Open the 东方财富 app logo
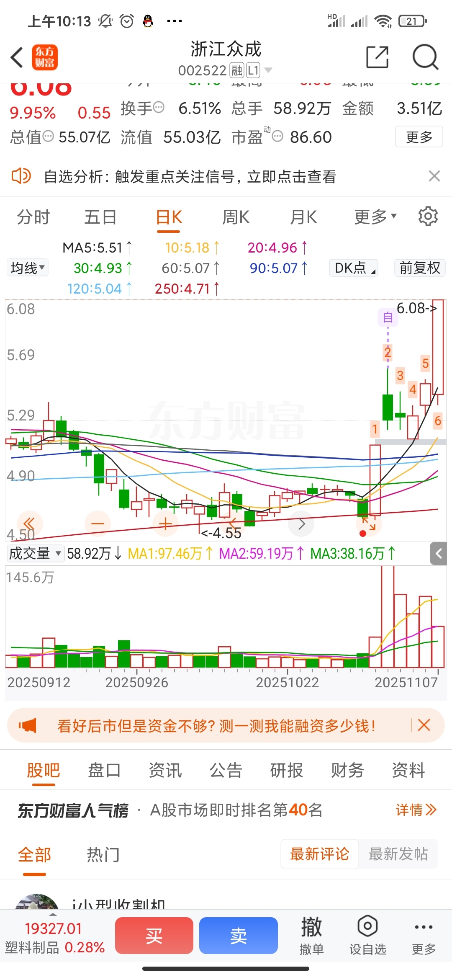The image size is (452, 980). point(45,57)
